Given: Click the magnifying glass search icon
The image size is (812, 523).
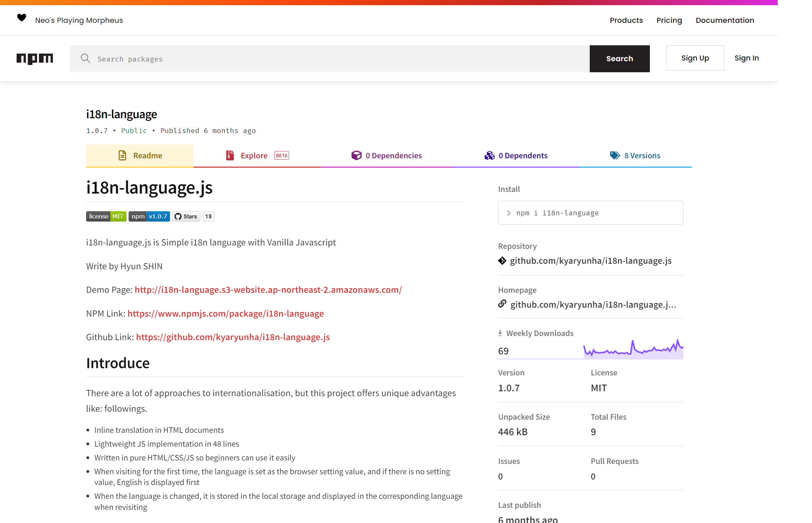Looking at the screenshot, I should [85, 58].
